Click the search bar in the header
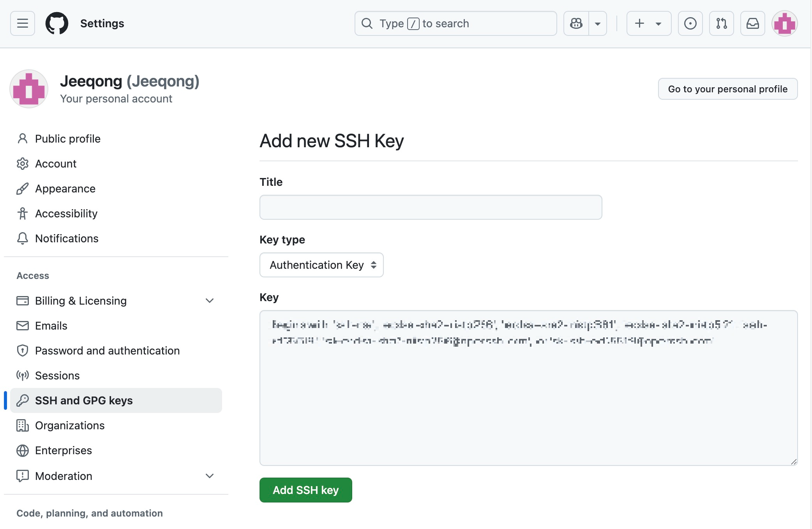This screenshot has width=812, height=529. coord(455,23)
